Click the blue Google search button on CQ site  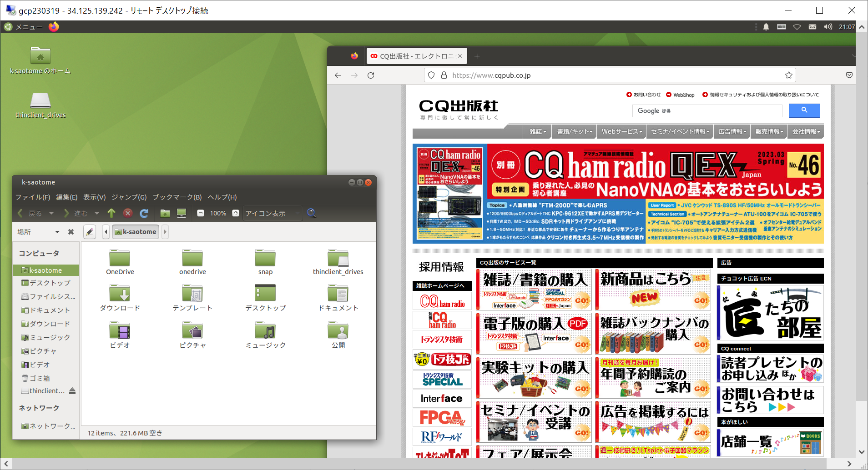point(804,110)
